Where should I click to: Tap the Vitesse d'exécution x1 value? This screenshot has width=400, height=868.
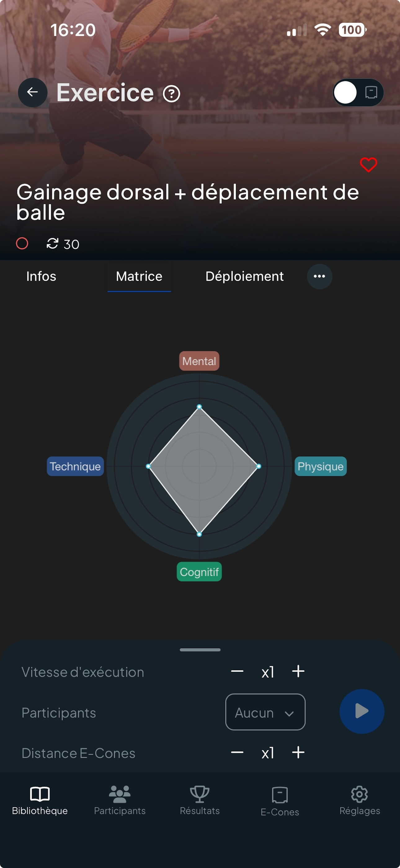[x=268, y=672]
